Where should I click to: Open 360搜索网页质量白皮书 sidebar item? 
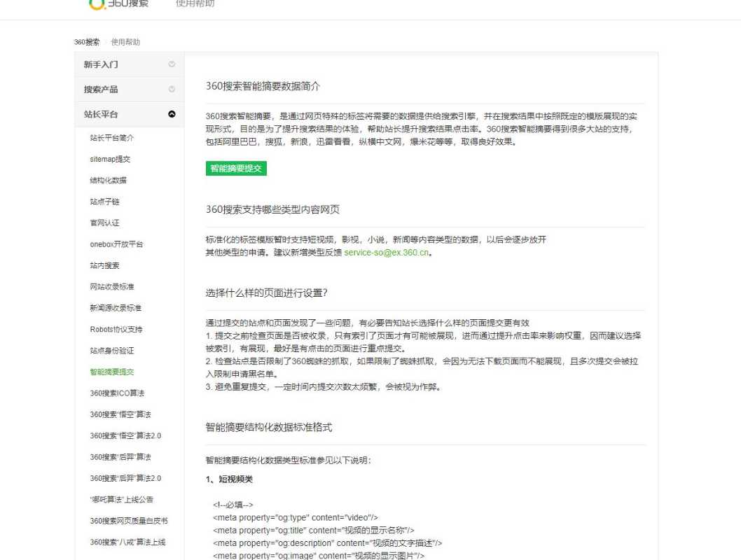(x=129, y=520)
